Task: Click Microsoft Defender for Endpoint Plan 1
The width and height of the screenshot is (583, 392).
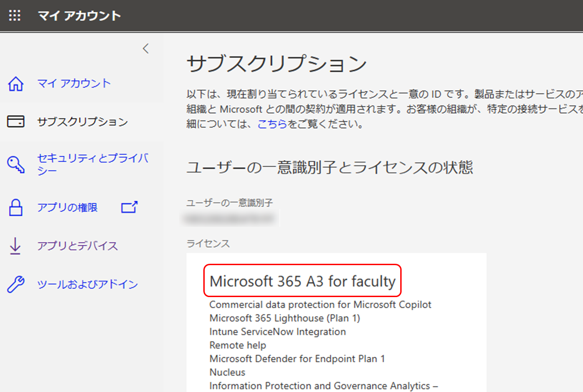Action: 297,359
